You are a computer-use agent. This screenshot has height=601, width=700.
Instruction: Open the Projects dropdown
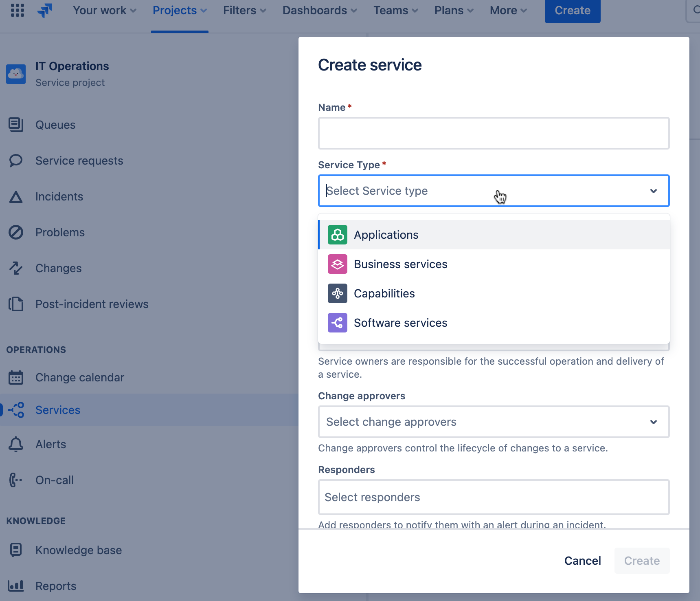click(180, 10)
